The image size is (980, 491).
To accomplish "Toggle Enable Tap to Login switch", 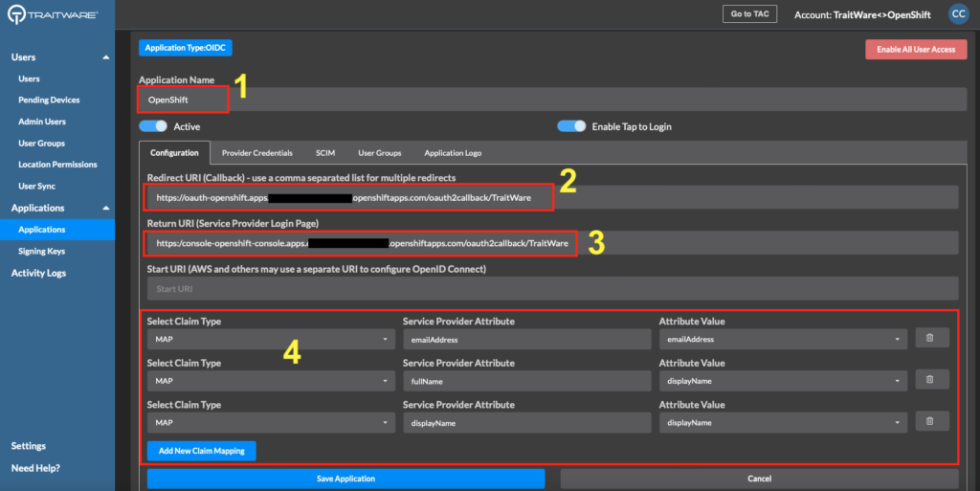I will pyautogui.click(x=571, y=126).
